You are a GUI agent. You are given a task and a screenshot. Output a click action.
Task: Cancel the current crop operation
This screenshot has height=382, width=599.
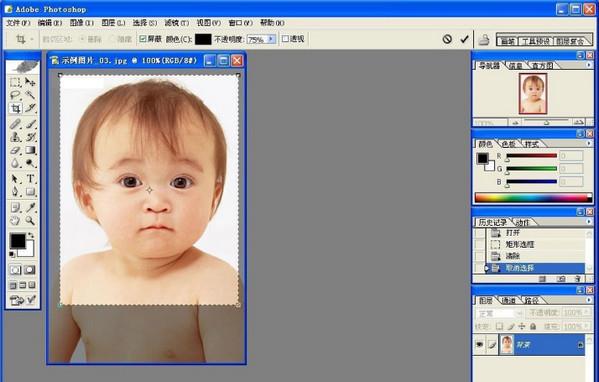pos(447,39)
